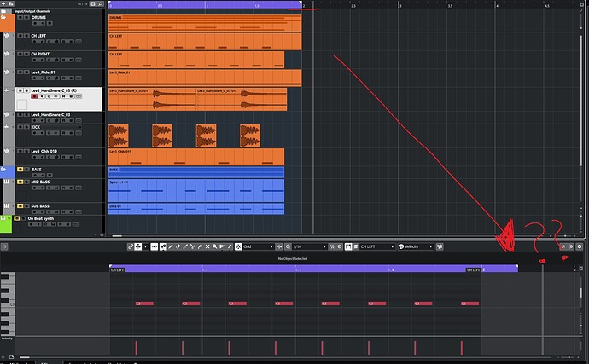Enable monitor on Lev3_HardSnare_C_03 (R) track
The image size is (589, 364).
pos(42,96)
